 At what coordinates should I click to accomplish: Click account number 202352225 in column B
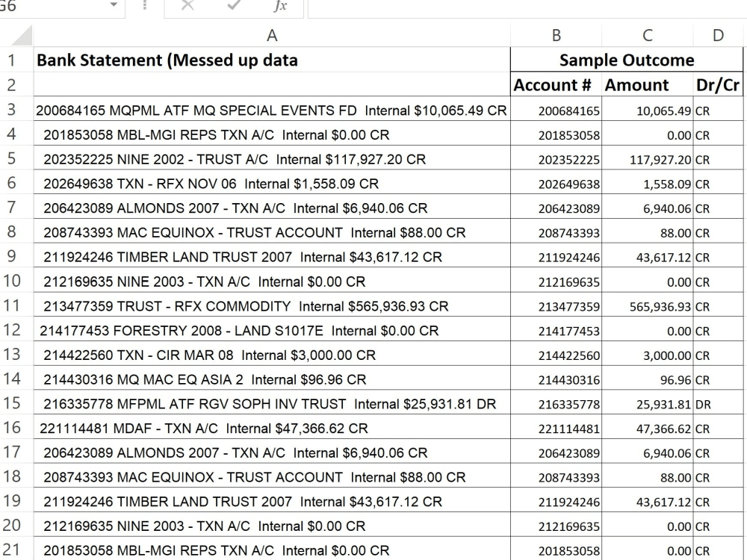(x=556, y=158)
